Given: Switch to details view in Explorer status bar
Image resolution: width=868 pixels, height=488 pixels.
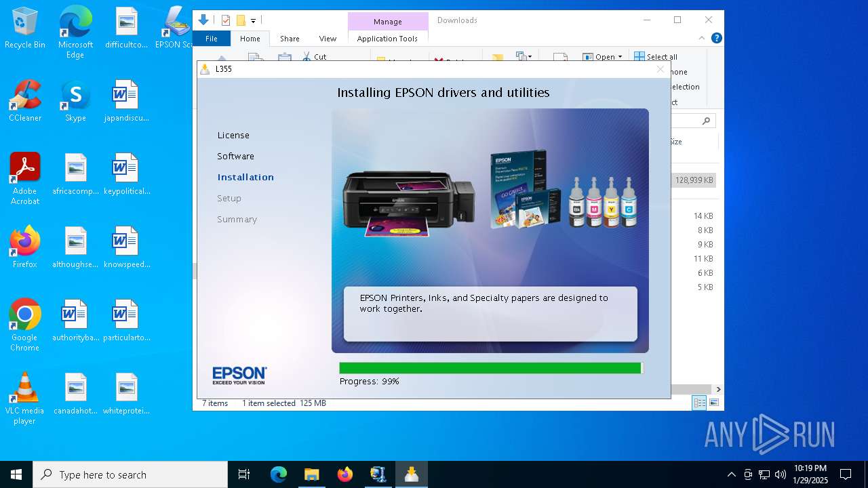Looking at the screenshot, I should 699,403.
